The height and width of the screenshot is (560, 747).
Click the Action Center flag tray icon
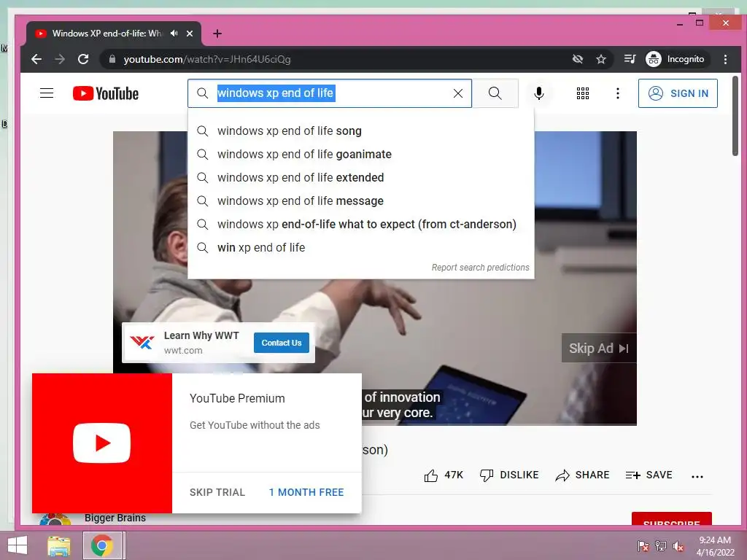coord(643,546)
